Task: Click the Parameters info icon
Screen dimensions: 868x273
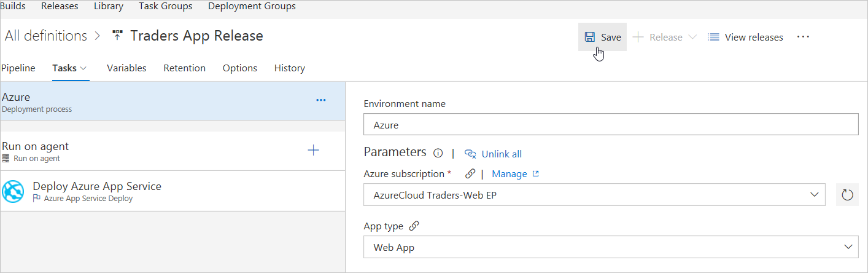Action: (438, 153)
